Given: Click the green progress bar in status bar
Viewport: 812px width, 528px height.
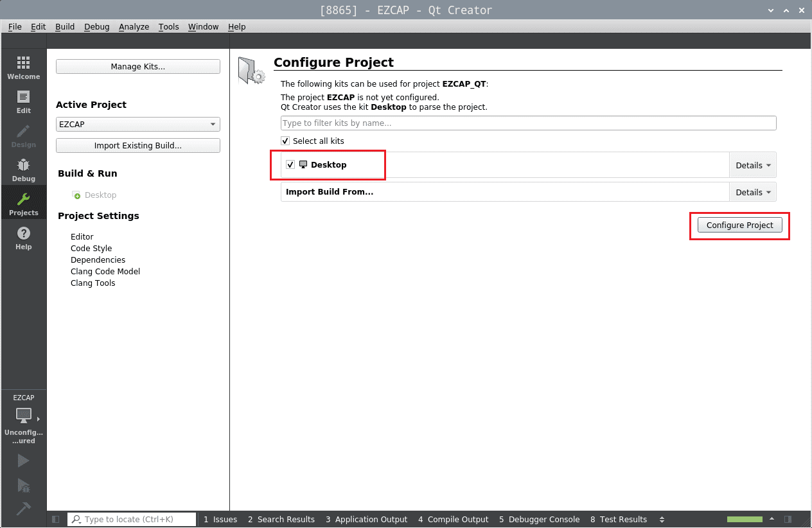Looking at the screenshot, I should tap(745, 519).
